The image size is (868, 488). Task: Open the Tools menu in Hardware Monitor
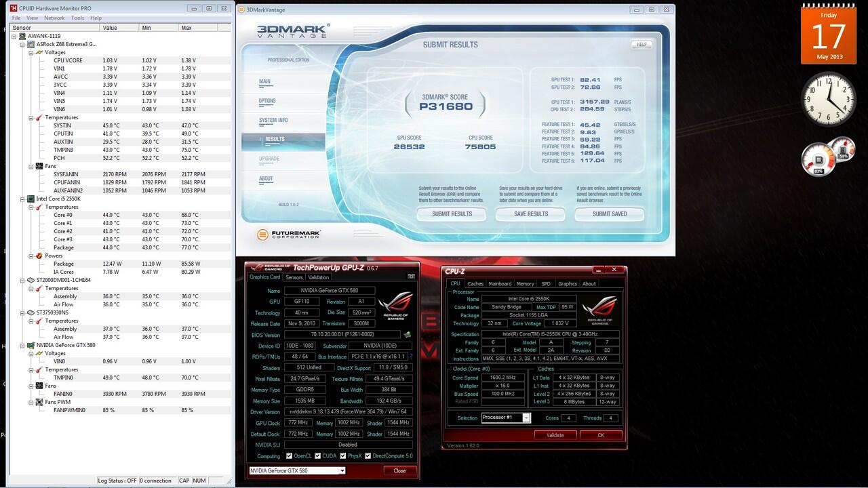78,18
